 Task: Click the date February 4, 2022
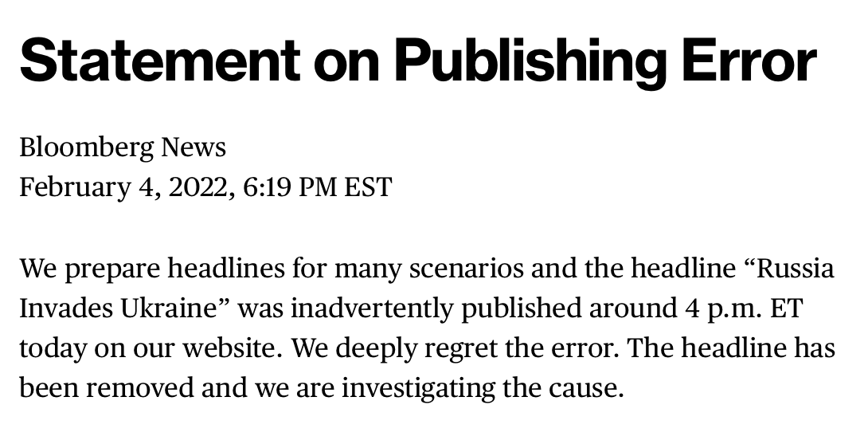coord(127,187)
